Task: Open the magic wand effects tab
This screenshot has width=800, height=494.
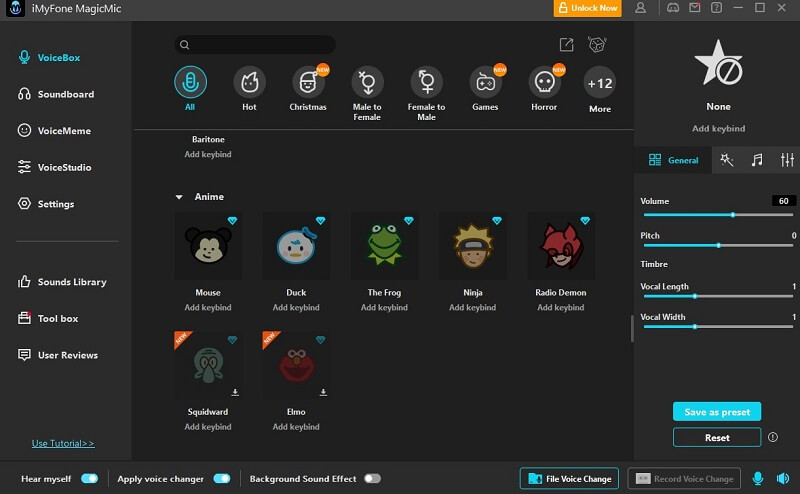Action: coord(727,160)
